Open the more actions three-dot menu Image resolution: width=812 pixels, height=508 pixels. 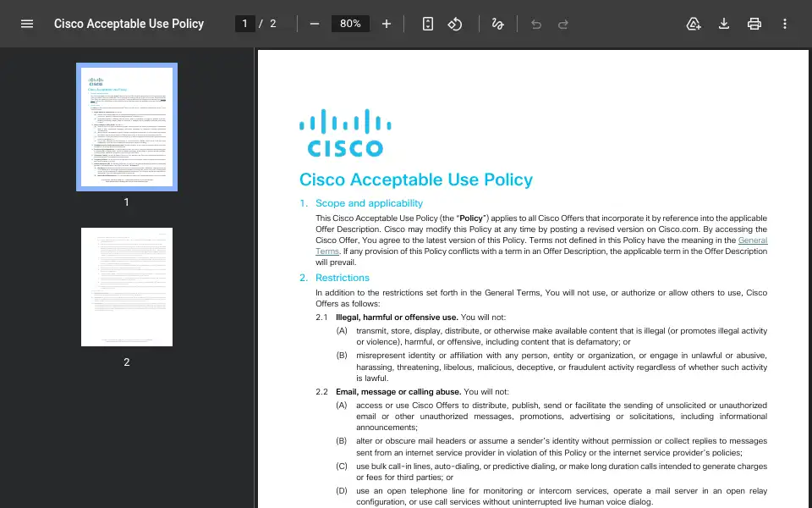(x=785, y=24)
